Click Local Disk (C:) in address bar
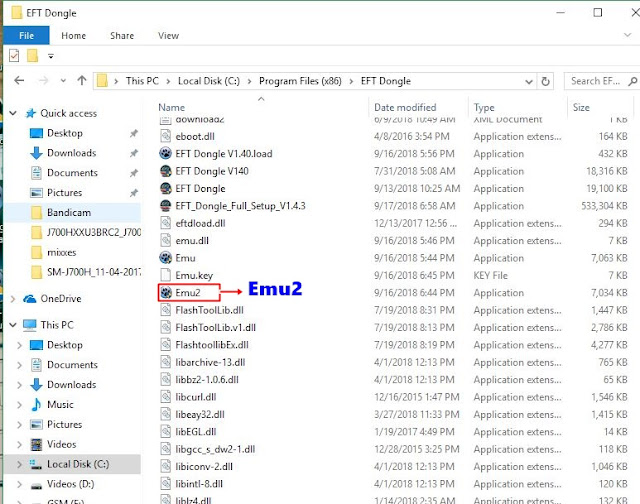The image size is (640, 504). tap(209, 81)
